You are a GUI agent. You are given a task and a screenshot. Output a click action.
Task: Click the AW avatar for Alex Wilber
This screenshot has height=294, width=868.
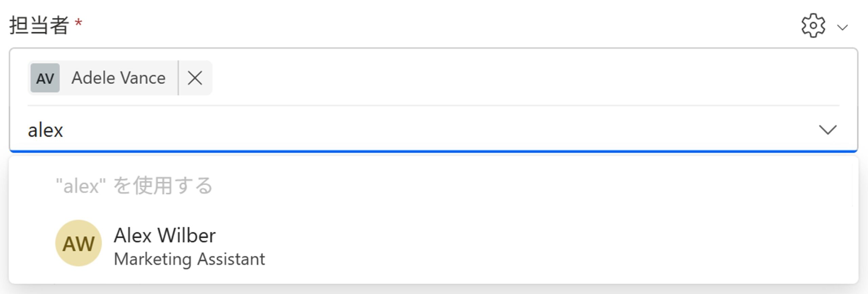click(79, 243)
